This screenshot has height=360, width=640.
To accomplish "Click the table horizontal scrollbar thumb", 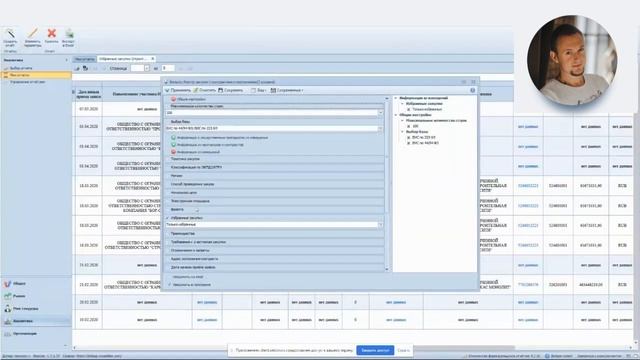I will click(x=463, y=348).
